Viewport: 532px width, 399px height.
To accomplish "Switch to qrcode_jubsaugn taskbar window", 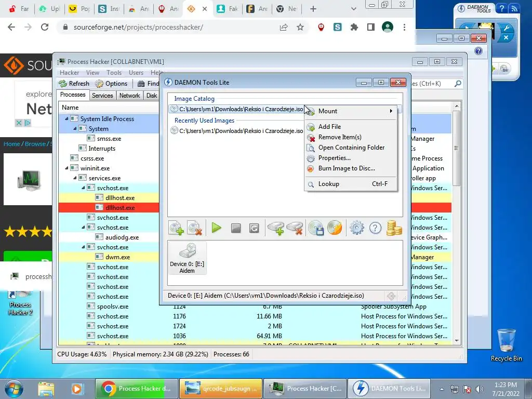I will pos(220,389).
